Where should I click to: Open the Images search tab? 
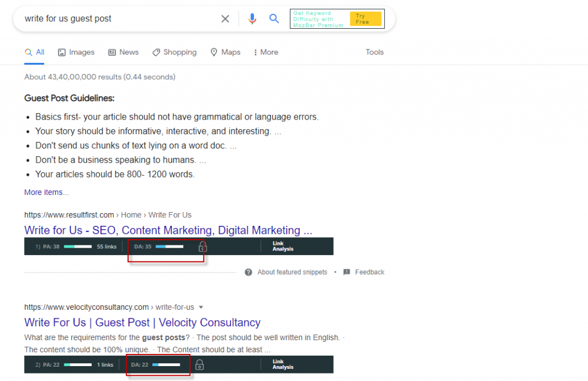pyautogui.click(x=76, y=52)
